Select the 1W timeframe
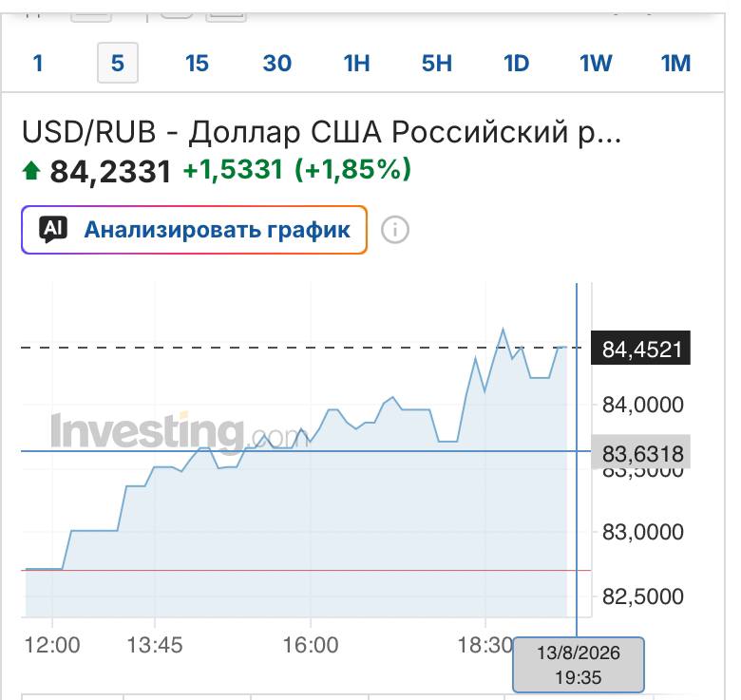741x700 pixels. point(596,64)
